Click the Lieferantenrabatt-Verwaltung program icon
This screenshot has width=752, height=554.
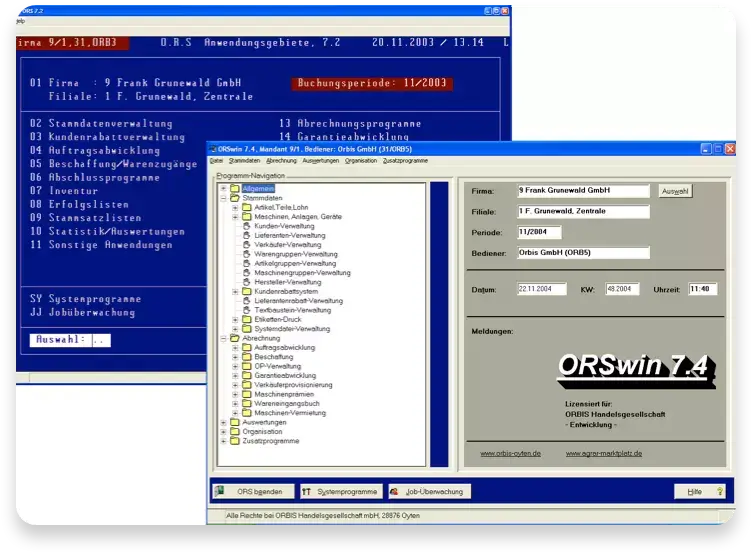click(x=247, y=301)
